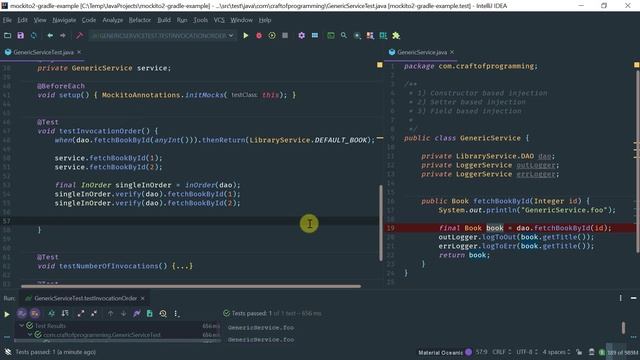This screenshot has height=360, width=640.
Task: Open Settings with the purple gear icon
Action: pyautogui.click(x=301, y=36)
